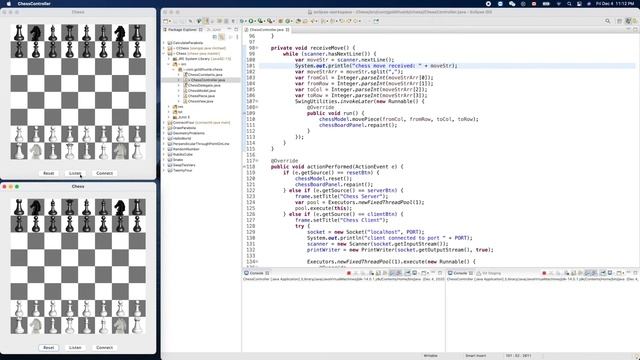Click Connect in the lower Chess window

[104, 347]
